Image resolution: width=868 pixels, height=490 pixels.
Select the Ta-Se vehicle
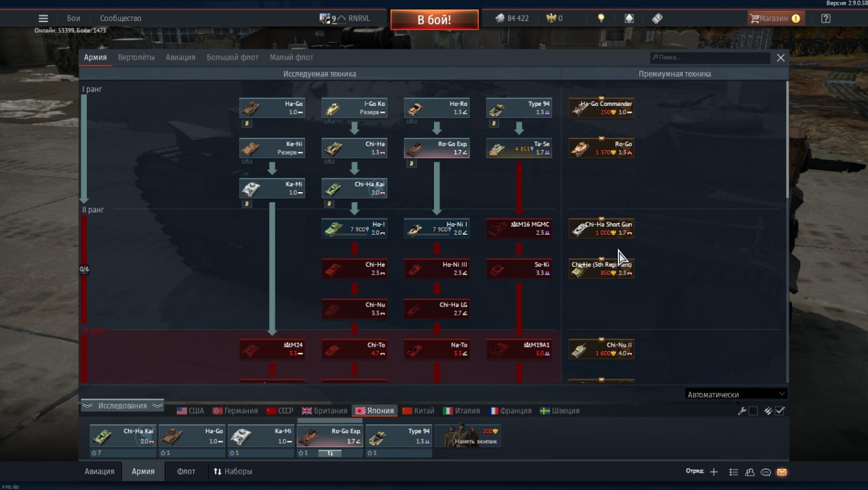click(519, 149)
